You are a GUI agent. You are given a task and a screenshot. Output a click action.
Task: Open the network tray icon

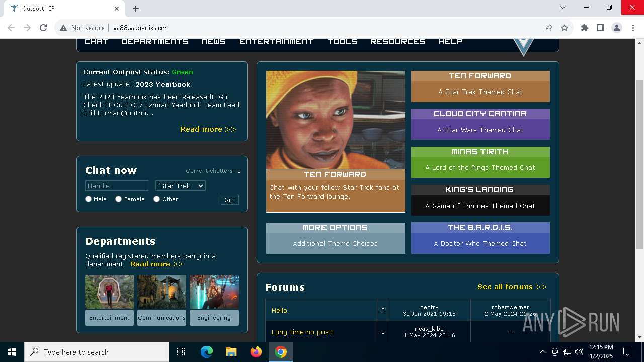(x=567, y=352)
